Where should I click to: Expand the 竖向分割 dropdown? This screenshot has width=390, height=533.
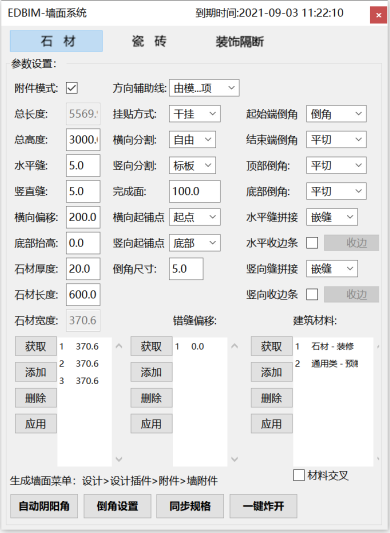click(192, 166)
